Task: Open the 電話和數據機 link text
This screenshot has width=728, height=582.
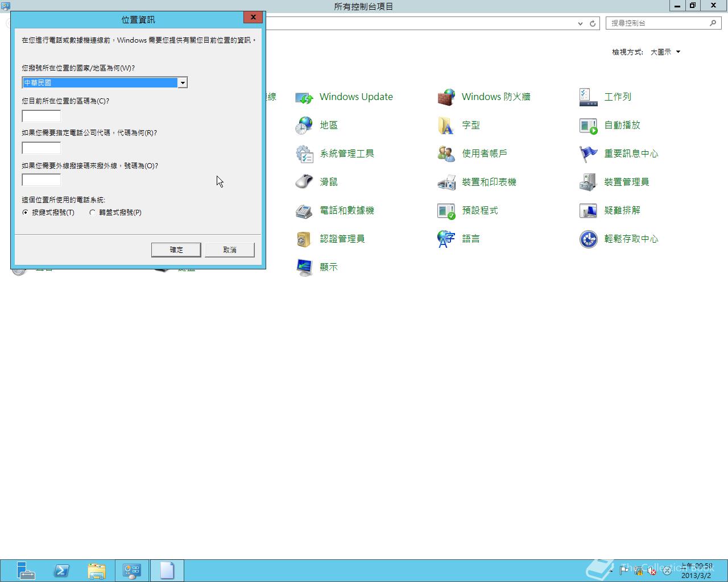Action: [x=347, y=211]
